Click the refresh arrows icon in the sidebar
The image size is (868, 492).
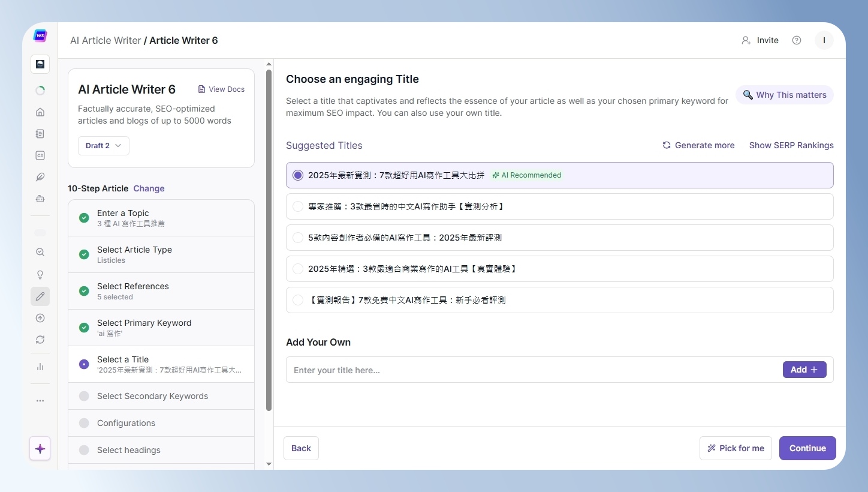point(40,340)
